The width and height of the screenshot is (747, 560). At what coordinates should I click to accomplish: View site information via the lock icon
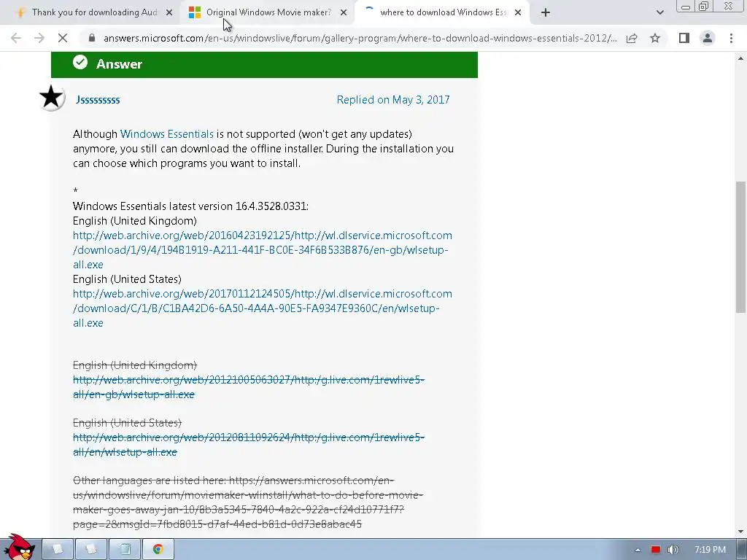pyautogui.click(x=92, y=38)
